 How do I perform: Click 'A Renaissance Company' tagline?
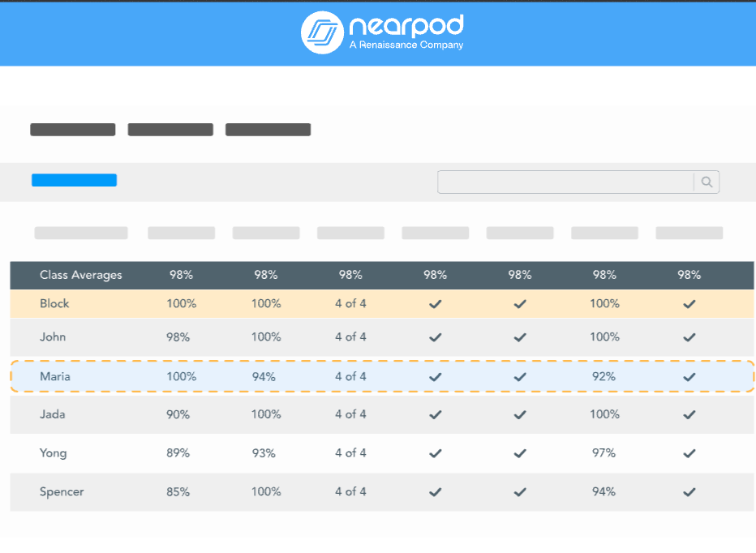(406, 45)
